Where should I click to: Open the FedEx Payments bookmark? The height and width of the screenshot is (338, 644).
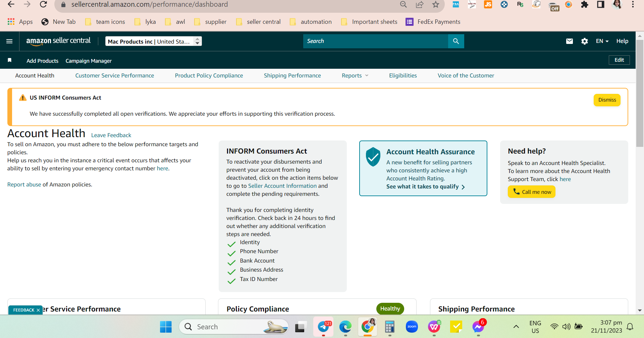coord(433,22)
